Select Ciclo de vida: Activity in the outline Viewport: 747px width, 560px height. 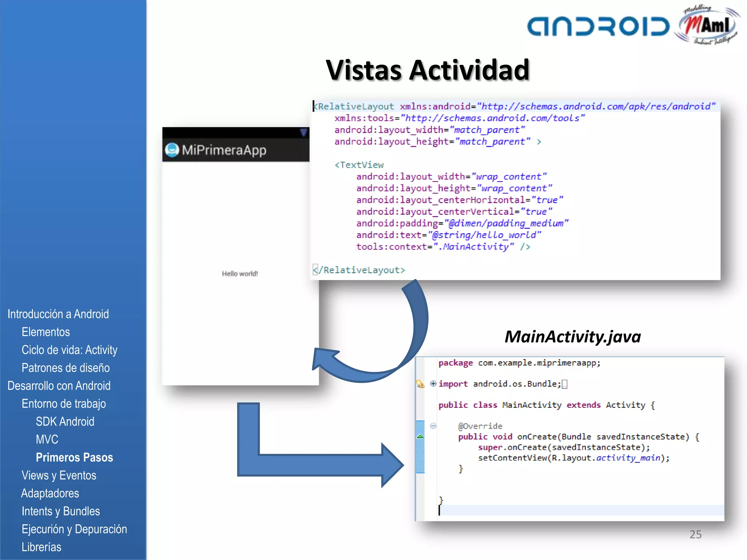[x=69, y=350]
